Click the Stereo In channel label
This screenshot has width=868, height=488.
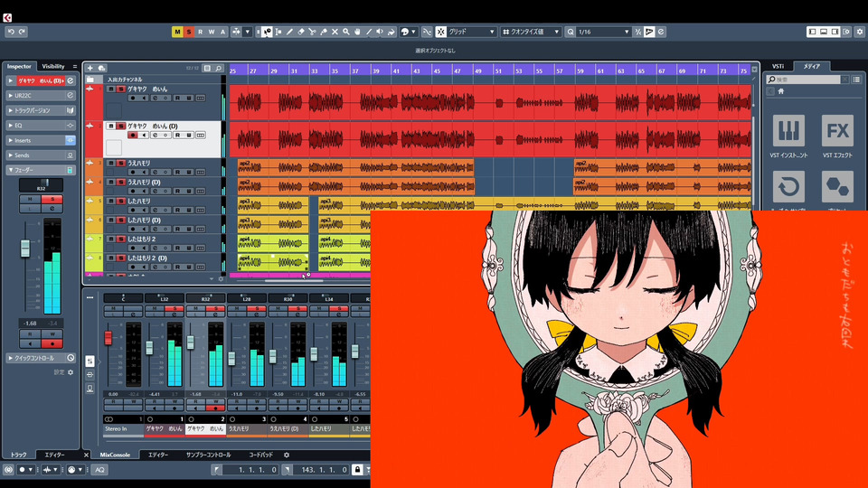(x=116, y=428)
